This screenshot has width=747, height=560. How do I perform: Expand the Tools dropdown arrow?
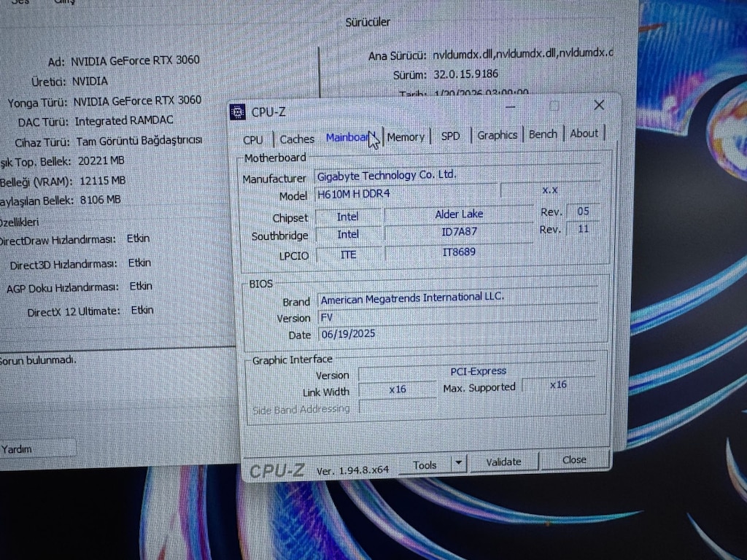458,463
